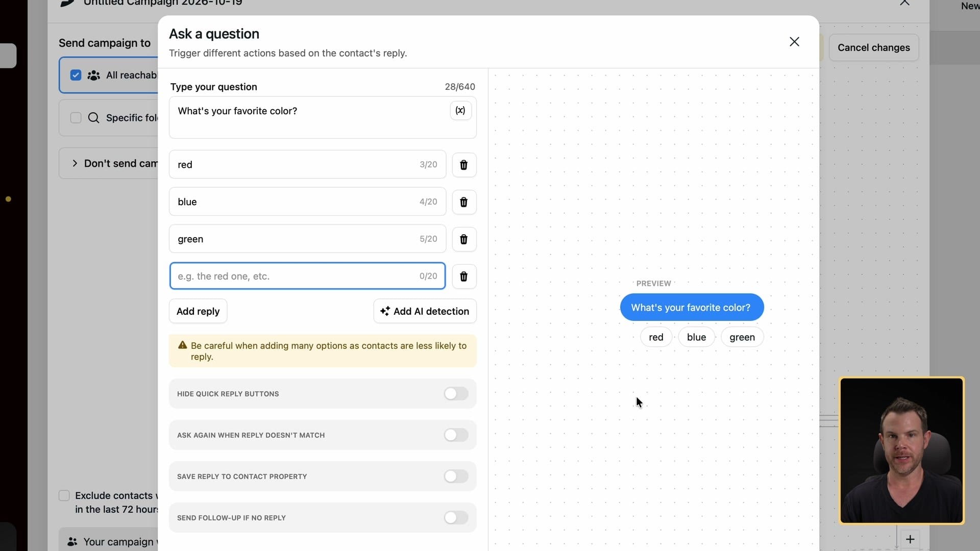Delete the 'red' reply option
This screenshot has width=980, height=551.
pos(463,165)
